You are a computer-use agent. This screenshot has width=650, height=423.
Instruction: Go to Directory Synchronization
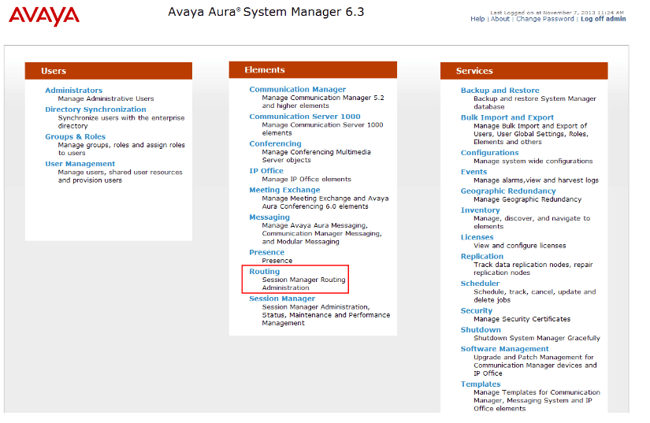point(95,109)
